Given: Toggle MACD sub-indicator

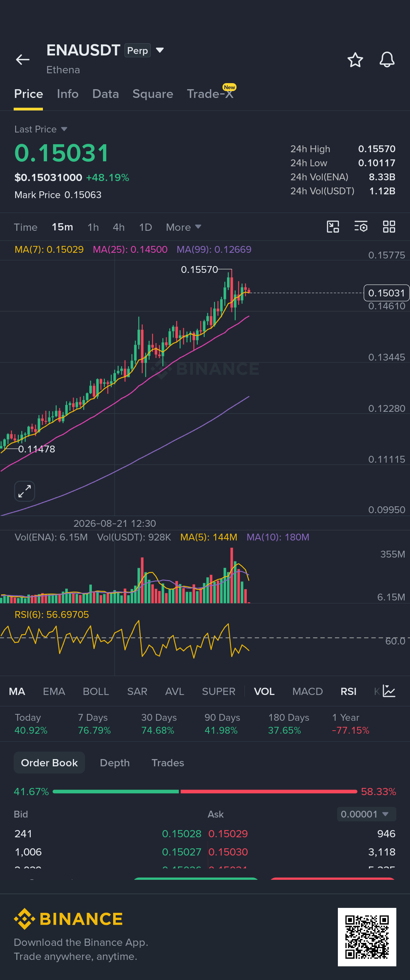Looking at the screenshot, I should [307, 691].
